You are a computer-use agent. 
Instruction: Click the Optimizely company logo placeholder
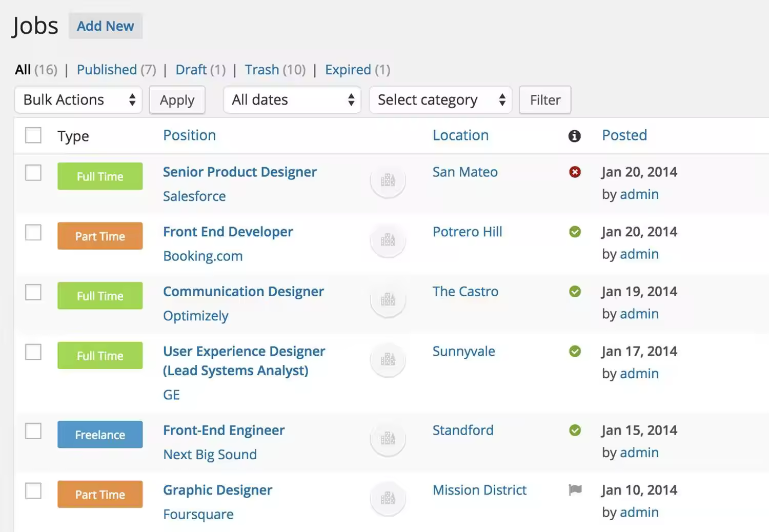[388, 299]
